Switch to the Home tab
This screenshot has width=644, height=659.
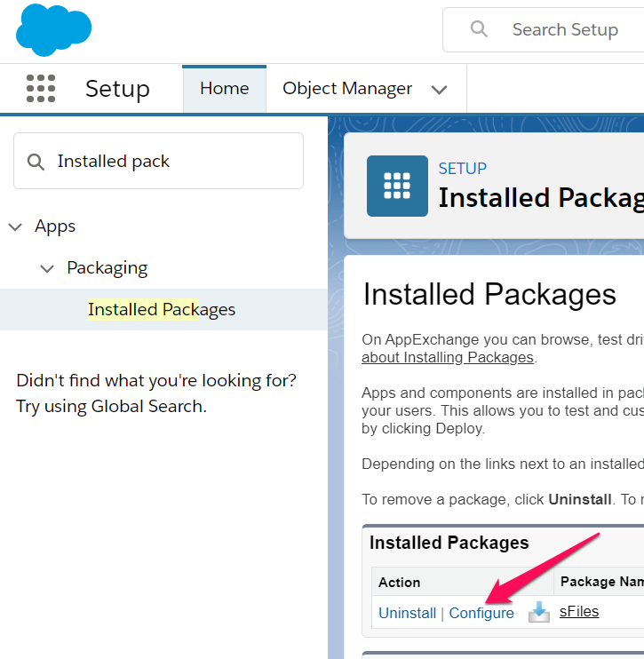[225, 89]
